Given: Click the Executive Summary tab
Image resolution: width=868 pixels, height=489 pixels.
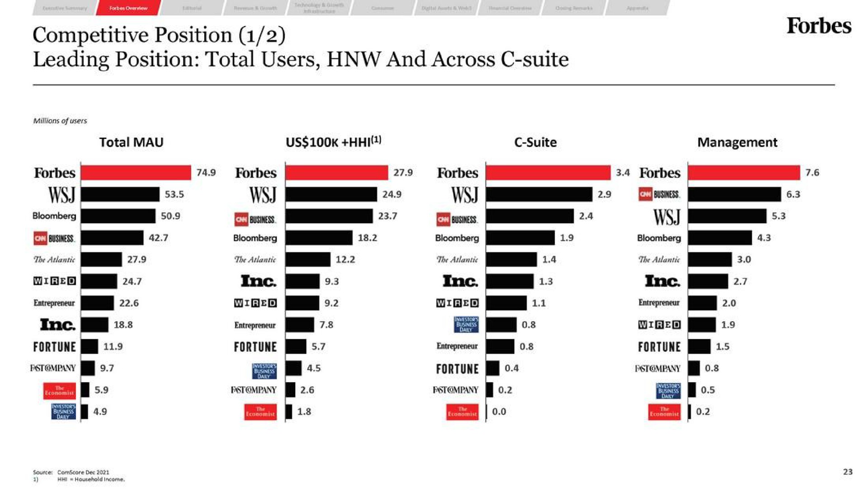Looking at the screenshot, I should (x=64, y=7).
